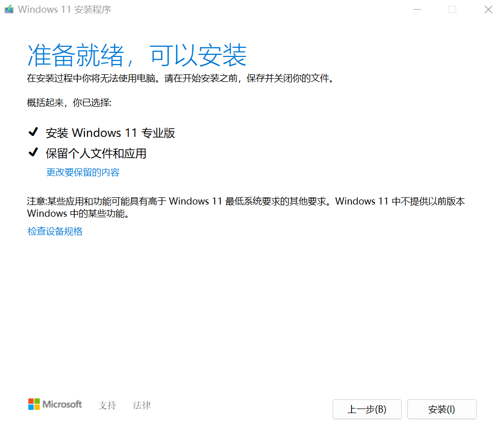The image size is (504, 437).
Task: Click checkmark beside 安装 Windows 11 专业版
Action: [x=34, y=132]
